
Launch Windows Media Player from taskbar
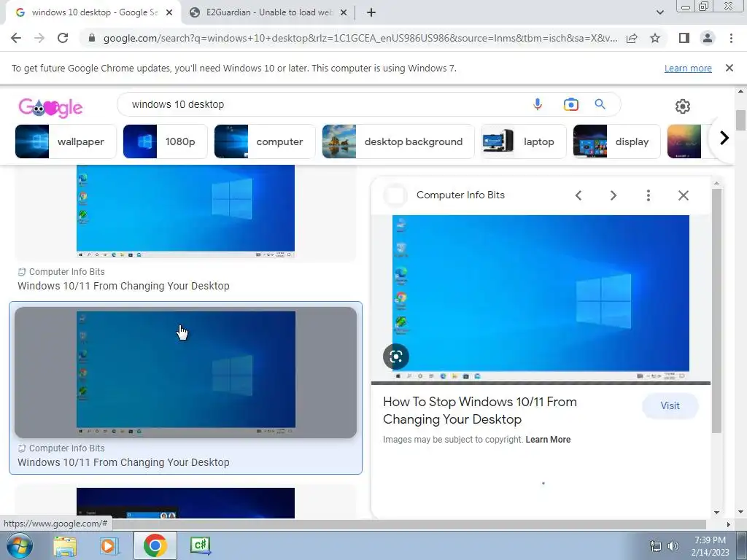pos(109,545)
